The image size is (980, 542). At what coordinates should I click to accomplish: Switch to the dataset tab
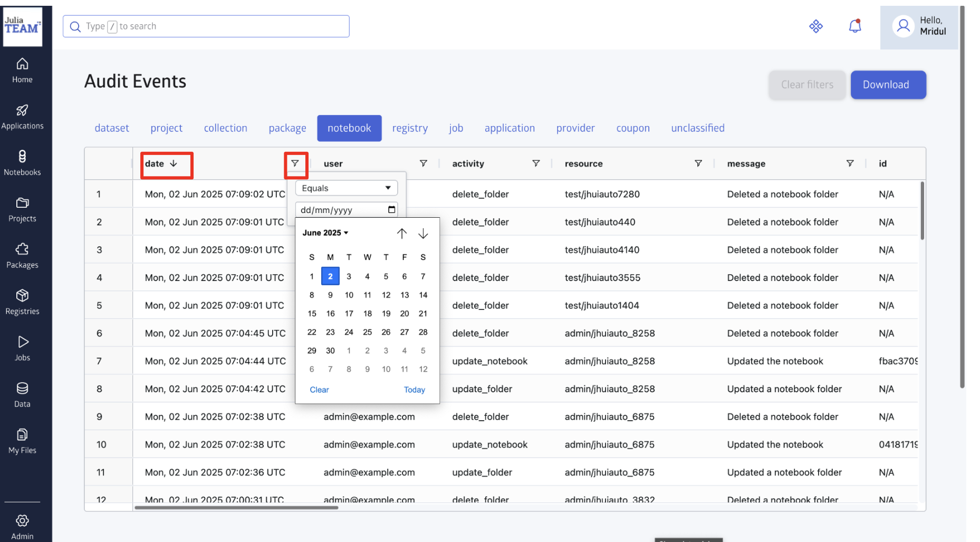[112, 128]
